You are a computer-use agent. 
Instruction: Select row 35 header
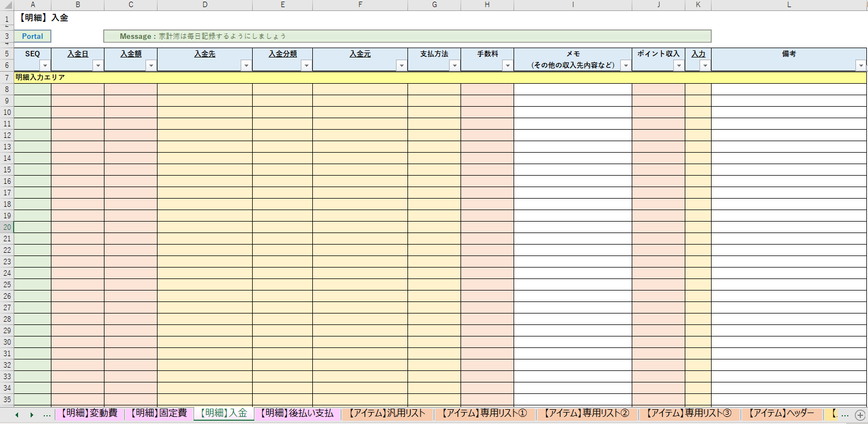point(7,399)
